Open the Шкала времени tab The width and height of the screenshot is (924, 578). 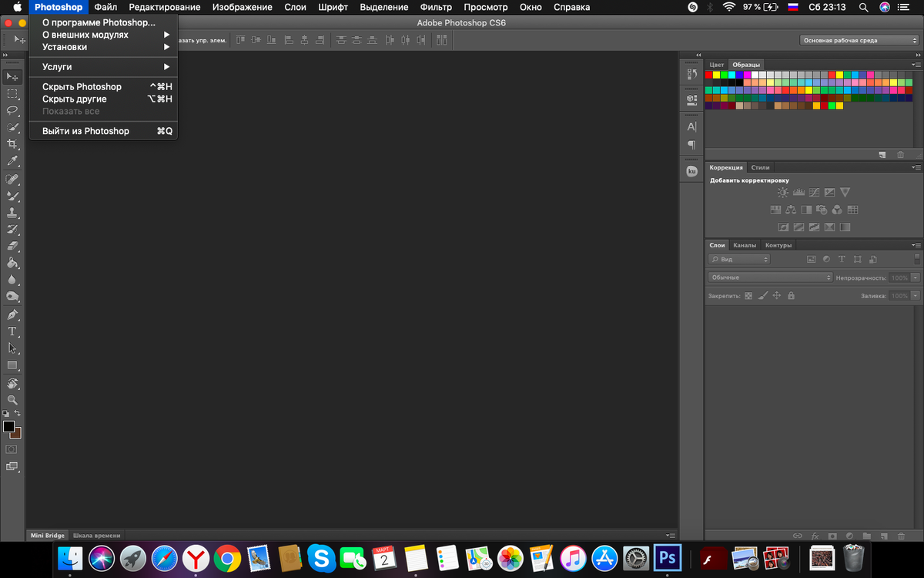pos(96,535)
